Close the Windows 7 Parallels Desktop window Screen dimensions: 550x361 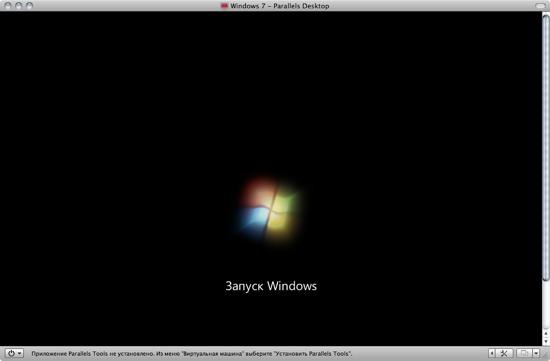point(8,6)
